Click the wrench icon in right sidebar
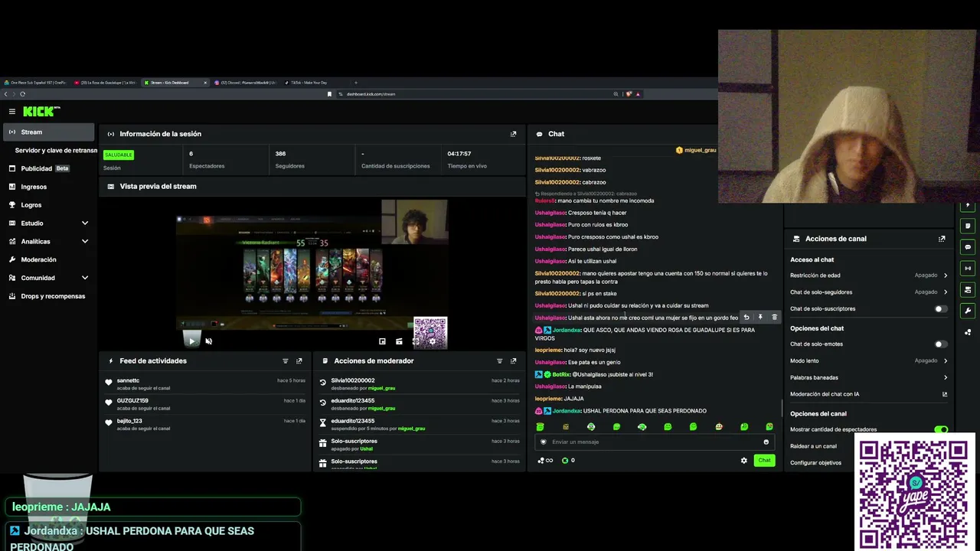The height and width of the screenshot is (551, 980). [969, 311]
